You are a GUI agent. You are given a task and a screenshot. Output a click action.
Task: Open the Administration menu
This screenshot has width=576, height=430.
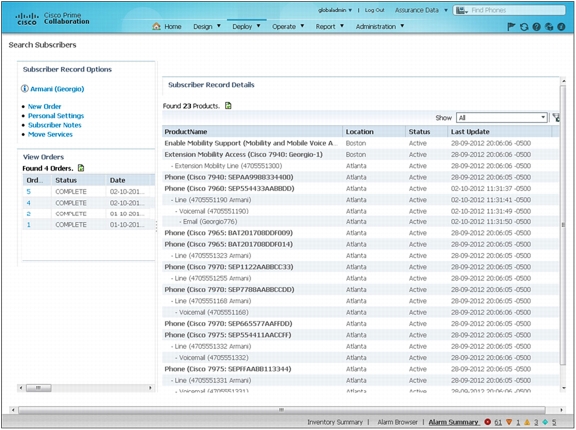click(380, 26)
